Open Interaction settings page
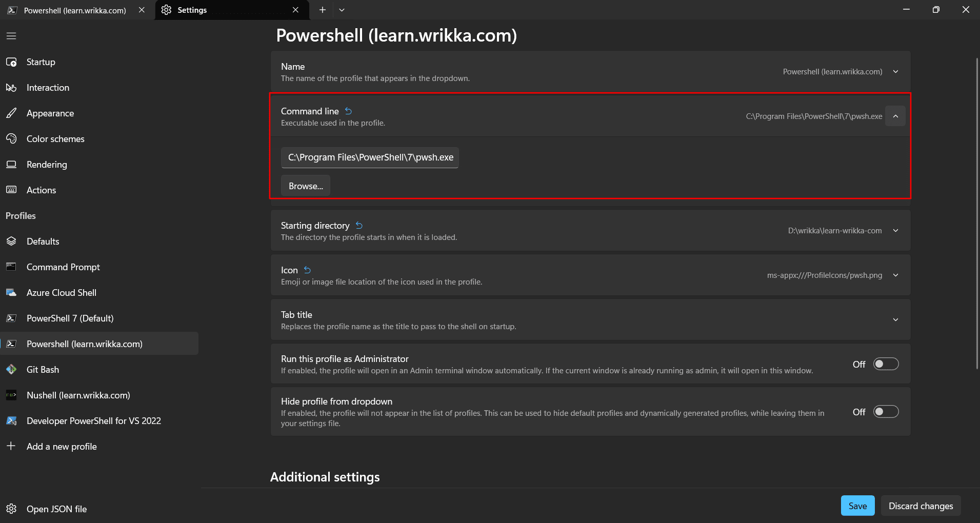 pyautogui.click(x=99, y=88)
